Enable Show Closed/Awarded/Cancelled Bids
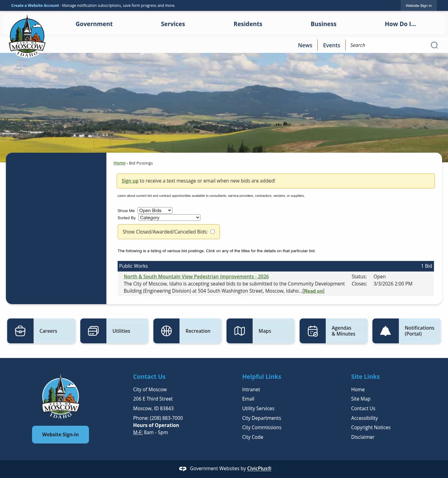The height and width of the screenshot is (478, 448). (x=212, y=231)
